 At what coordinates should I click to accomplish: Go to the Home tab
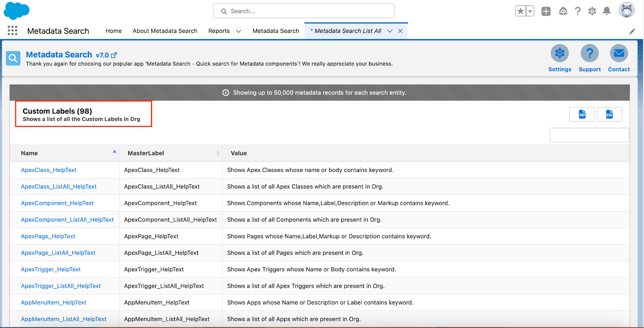[114, 31]
